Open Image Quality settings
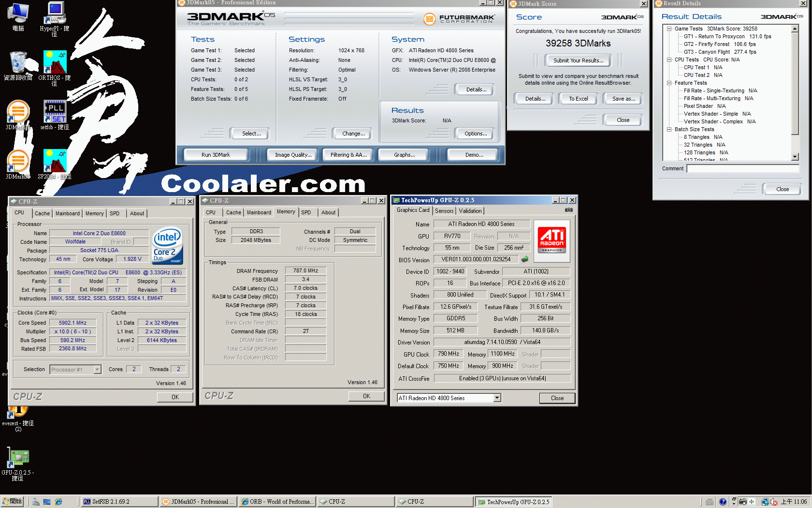 (293, 155)
